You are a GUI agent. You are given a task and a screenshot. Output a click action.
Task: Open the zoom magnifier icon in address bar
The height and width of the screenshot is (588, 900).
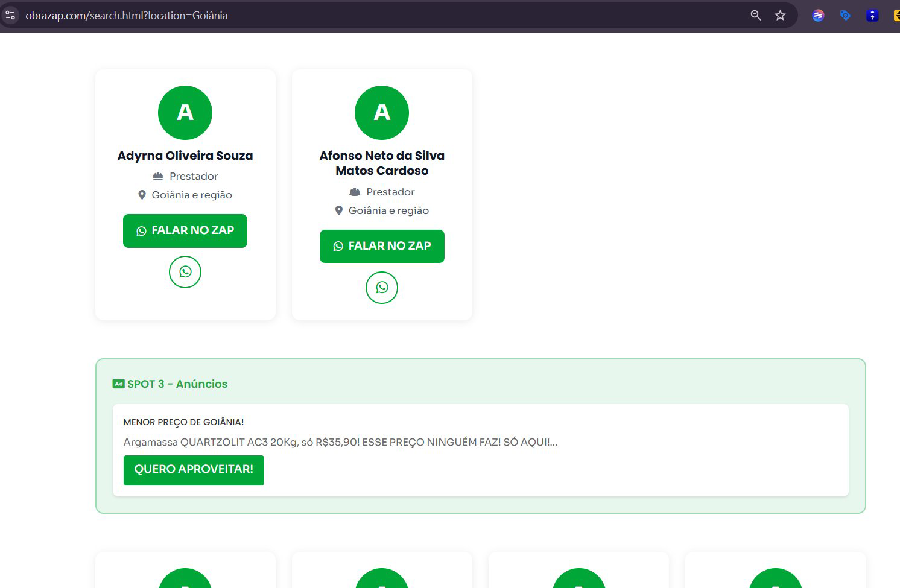(756, 16)
